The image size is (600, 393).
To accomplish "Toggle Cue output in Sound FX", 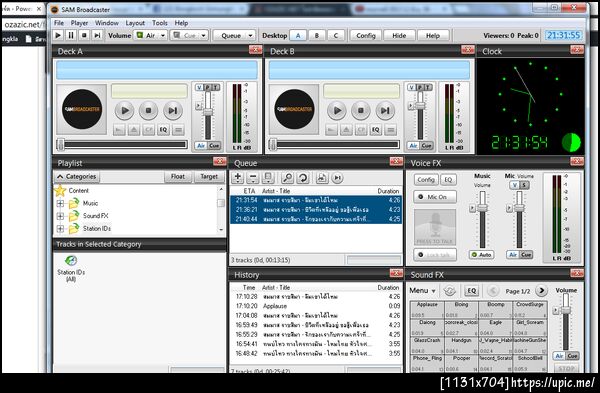I will click(572, 356).
